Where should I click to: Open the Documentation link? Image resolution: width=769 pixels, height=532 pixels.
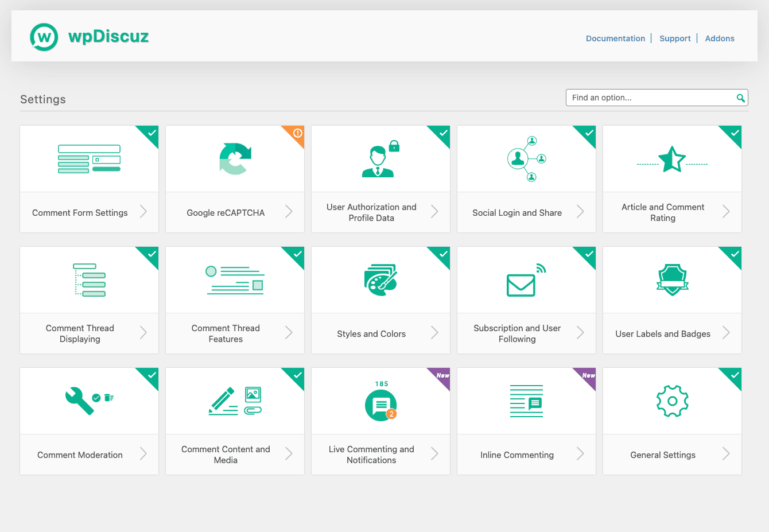(x=615, y=38)
